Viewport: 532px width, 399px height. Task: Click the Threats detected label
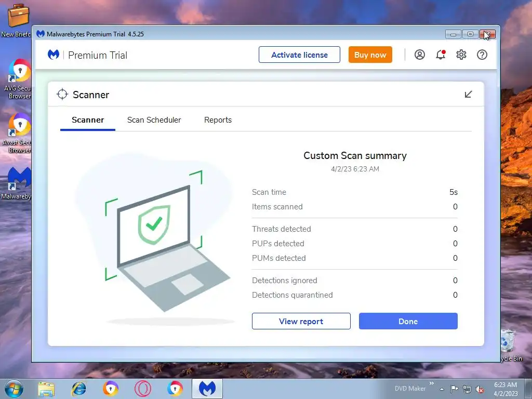(x=281, y=229)
